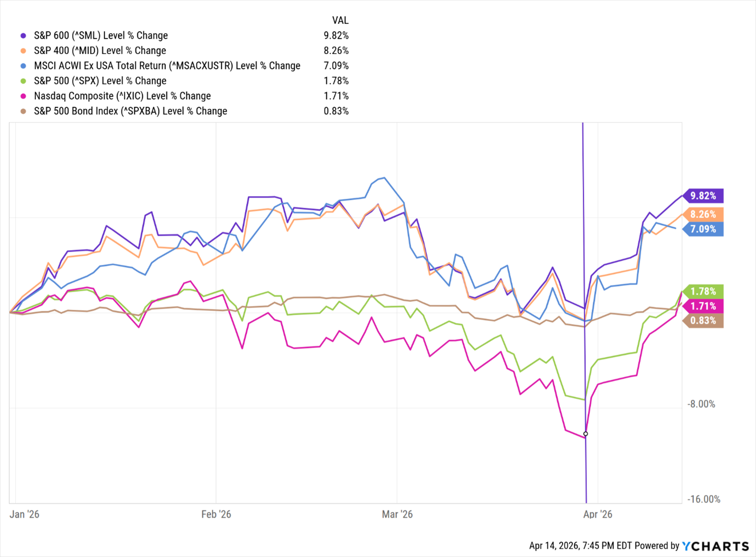Click the brown S&P 500 Bond Index dot
The image size is (756, 557).
click(23, 111)
